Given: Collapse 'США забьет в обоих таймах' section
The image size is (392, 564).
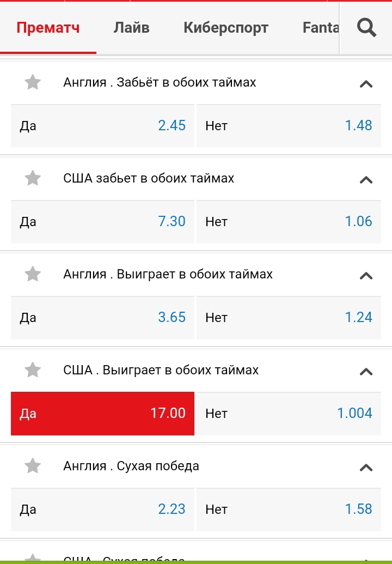Looking at the screenshot, I should point(366,180).
